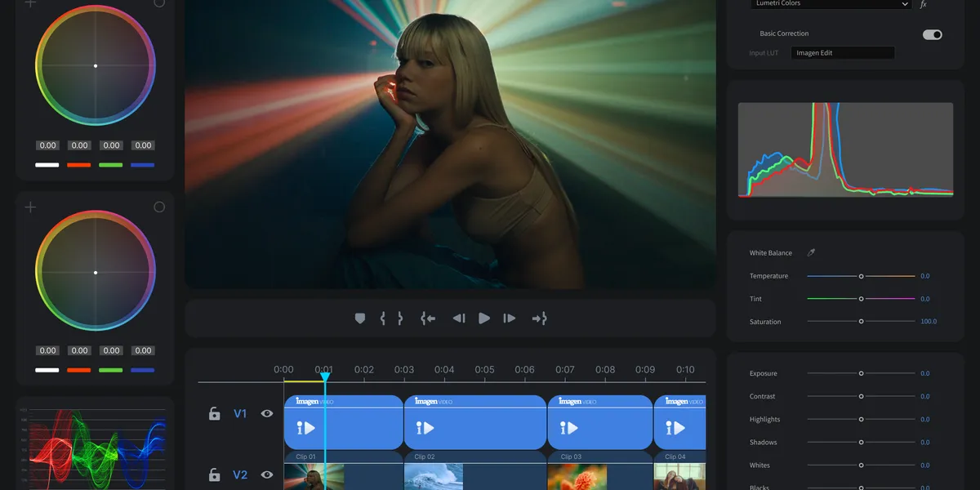The height and width of the screenshot is (490, 980).
Task: Click the fx icon beside Lumetri Colors
Action: [x=924, y=4]
